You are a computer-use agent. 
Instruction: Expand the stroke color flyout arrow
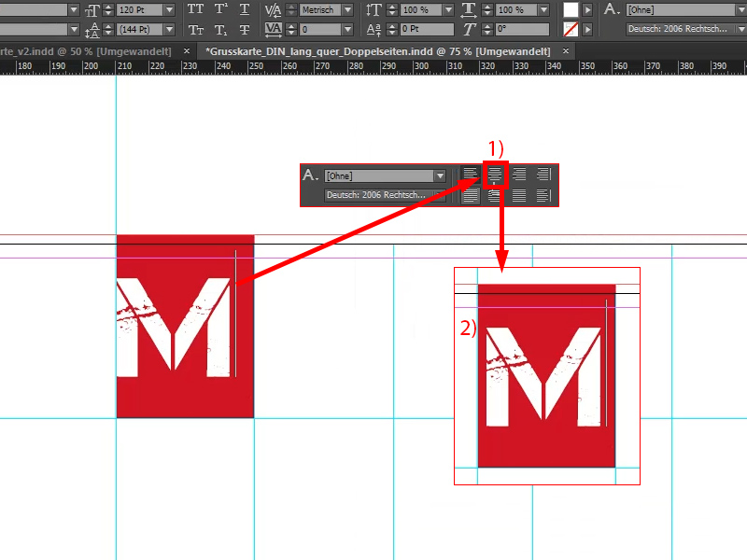click(x=588, y=30)
